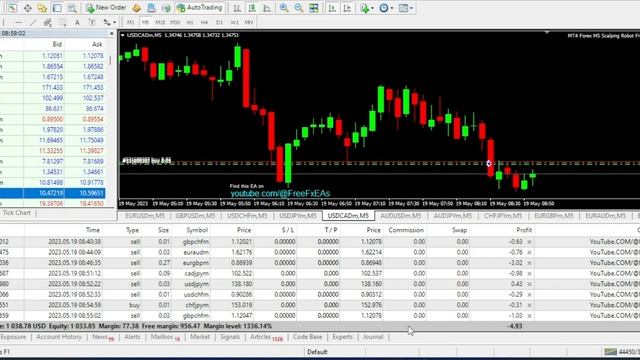Open the Tick Chart tab
This screenshot has width=640, height=360.
pos(17,213)
